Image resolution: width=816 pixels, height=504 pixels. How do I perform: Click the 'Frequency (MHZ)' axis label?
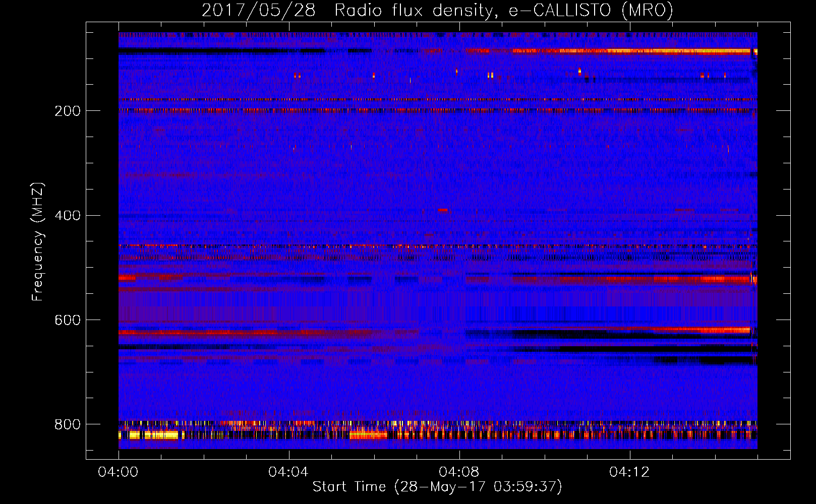(38, 242)
